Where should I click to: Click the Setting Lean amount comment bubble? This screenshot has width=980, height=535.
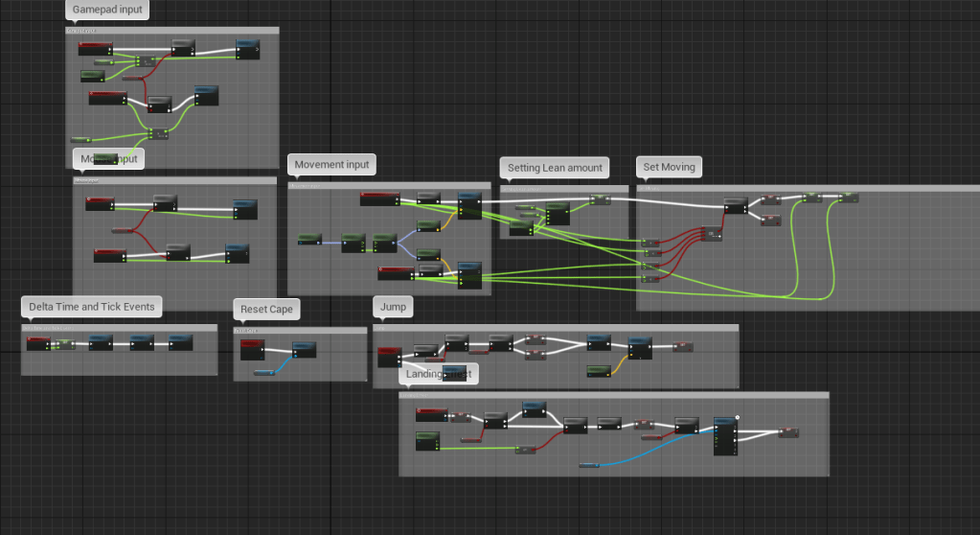click(x=555, y=168)
